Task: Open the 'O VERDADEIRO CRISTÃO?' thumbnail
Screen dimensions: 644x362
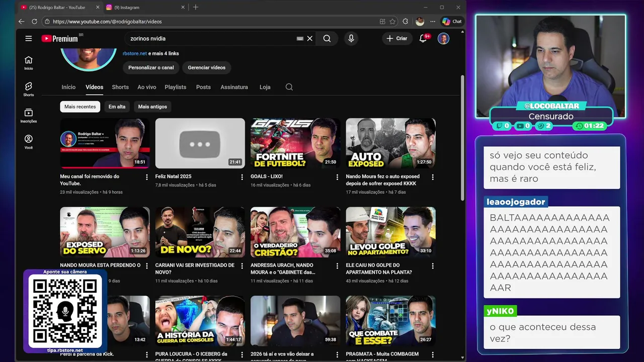Action: click(x=295, y=232)
